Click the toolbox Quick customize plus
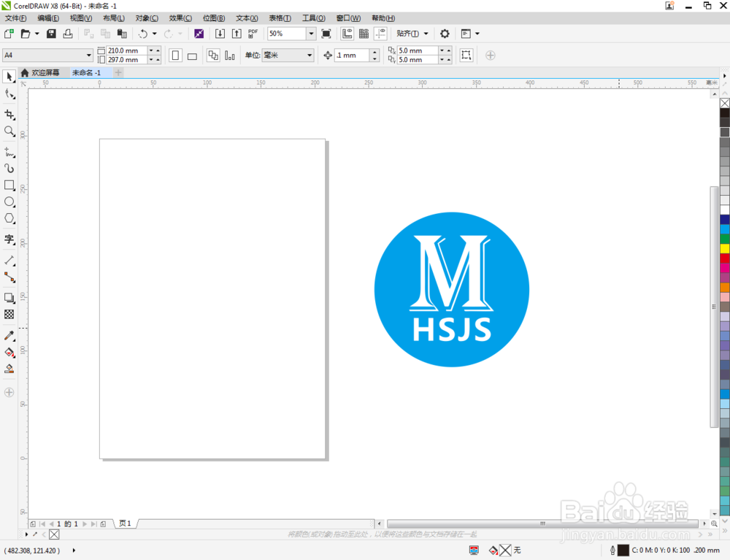The image size is (730, 560). pos(9,392)
